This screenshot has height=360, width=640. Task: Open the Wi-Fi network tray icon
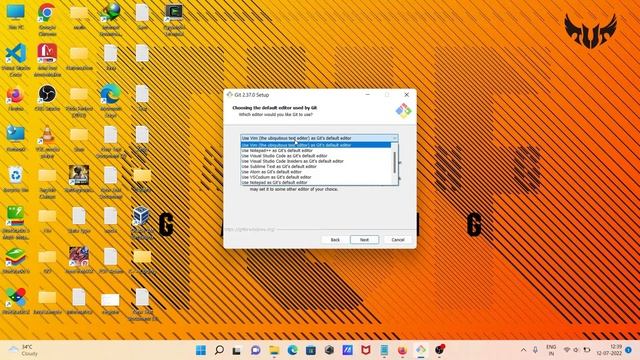(x=567, y=350)
